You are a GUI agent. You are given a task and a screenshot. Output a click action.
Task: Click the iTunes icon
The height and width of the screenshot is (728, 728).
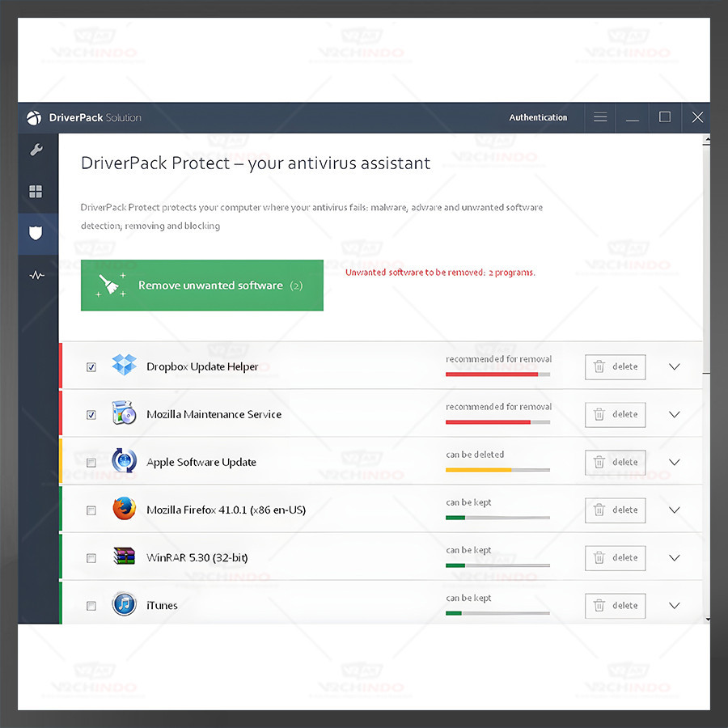click(x=124, y=604)
